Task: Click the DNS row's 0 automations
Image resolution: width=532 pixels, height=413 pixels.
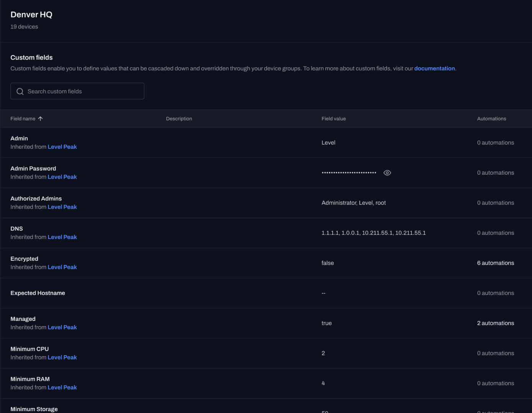Action: [x=496, y=233]
